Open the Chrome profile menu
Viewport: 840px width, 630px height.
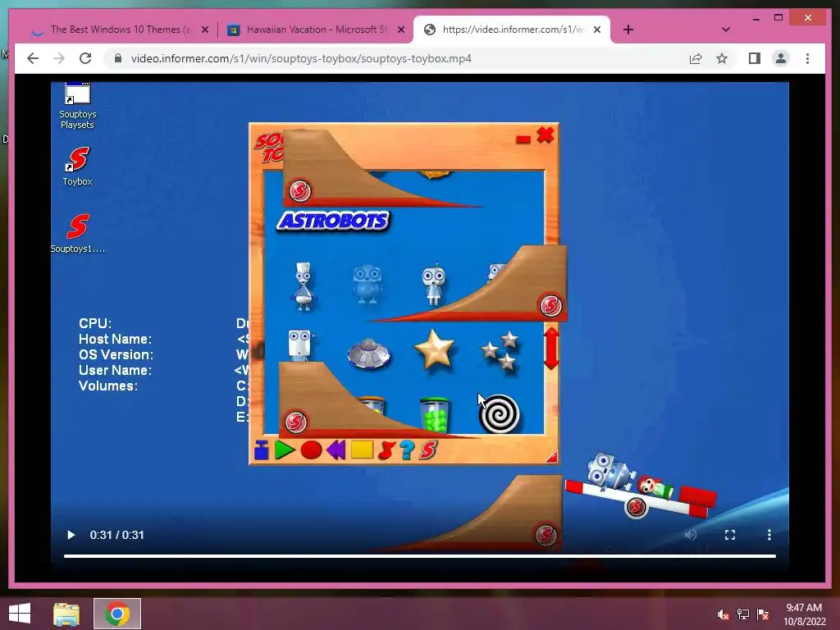[x=781, y=58]
